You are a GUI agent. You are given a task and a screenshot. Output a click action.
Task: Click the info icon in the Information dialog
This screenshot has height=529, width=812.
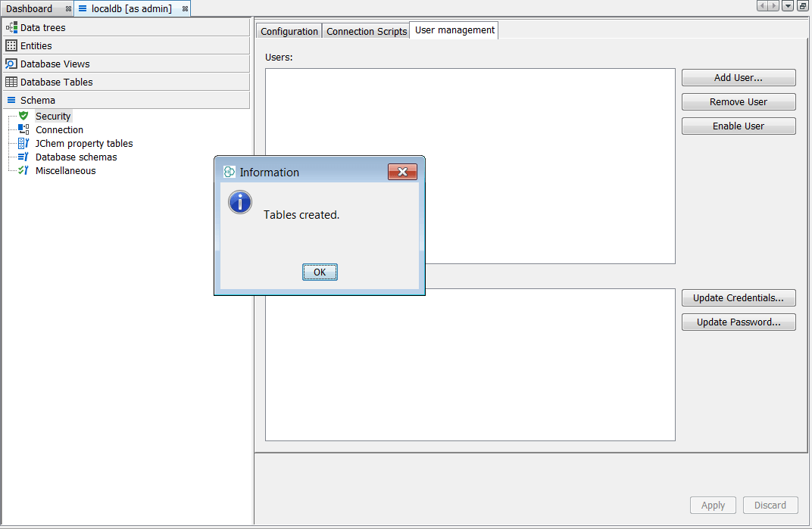pyautogui.click(x=239, y=202)
